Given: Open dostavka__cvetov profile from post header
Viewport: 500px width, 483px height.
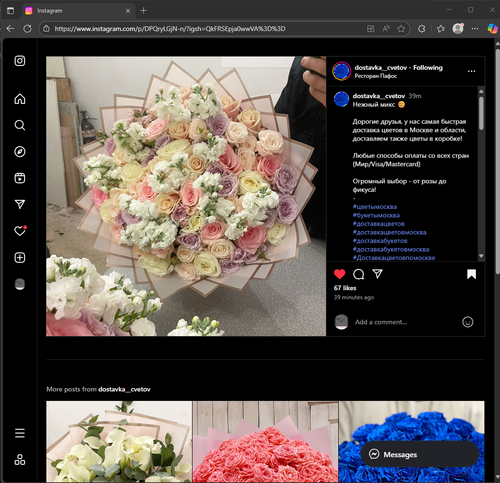Looking at the screenshot, I should pos(380,68).
